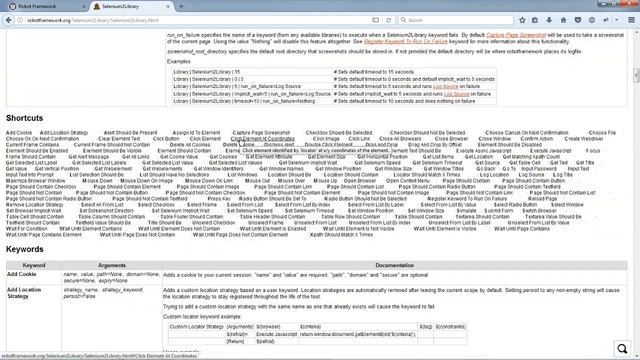
Task: Jump to Assign Id To Element shortcut
Action: [x=196, y=133]
